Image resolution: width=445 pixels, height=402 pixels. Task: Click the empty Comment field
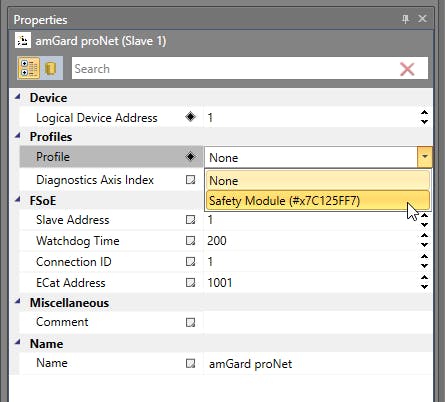[317, 322]
